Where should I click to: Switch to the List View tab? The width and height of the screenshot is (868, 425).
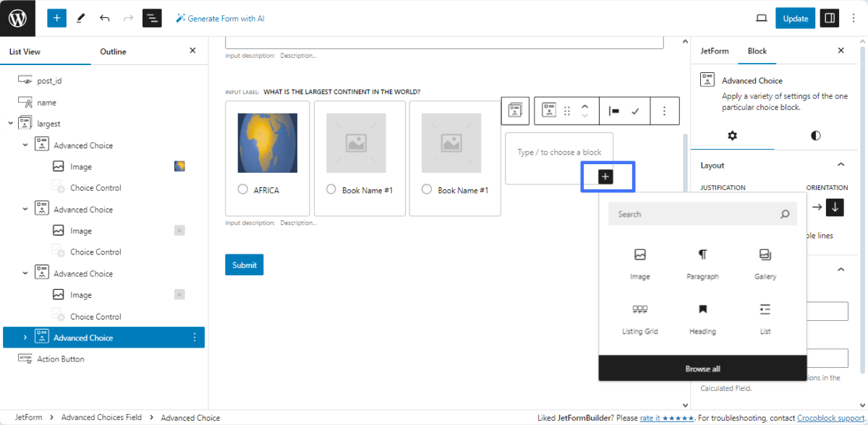coord(25,51)
